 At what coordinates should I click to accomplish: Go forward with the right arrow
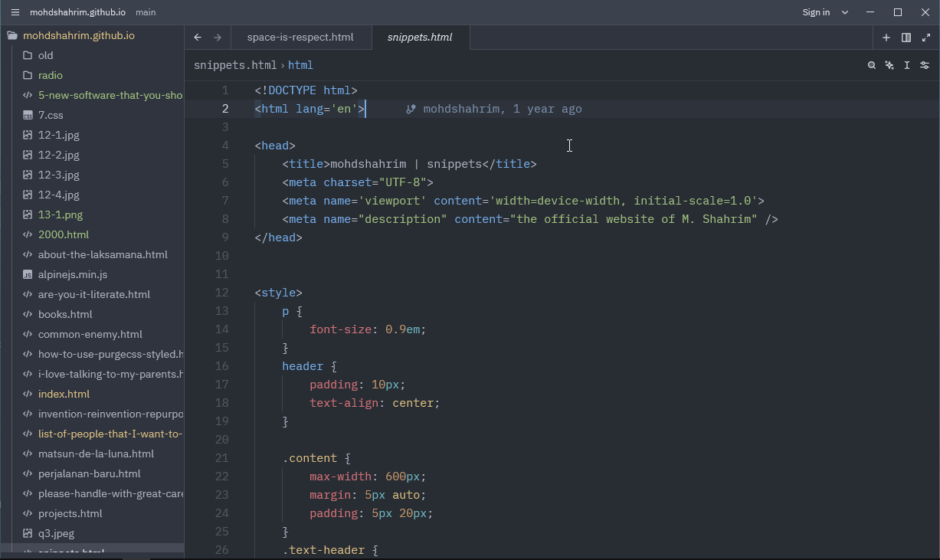pos(218,37)
